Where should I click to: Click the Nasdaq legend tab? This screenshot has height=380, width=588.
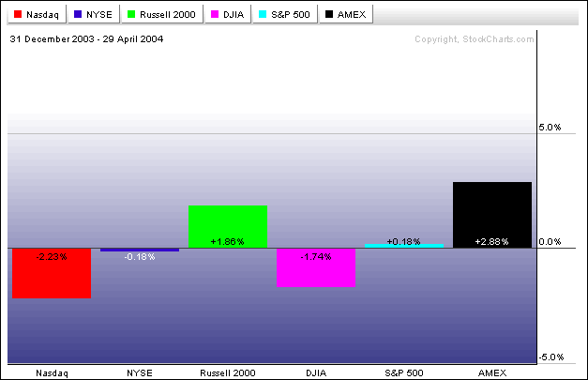[x=37, y=14]
